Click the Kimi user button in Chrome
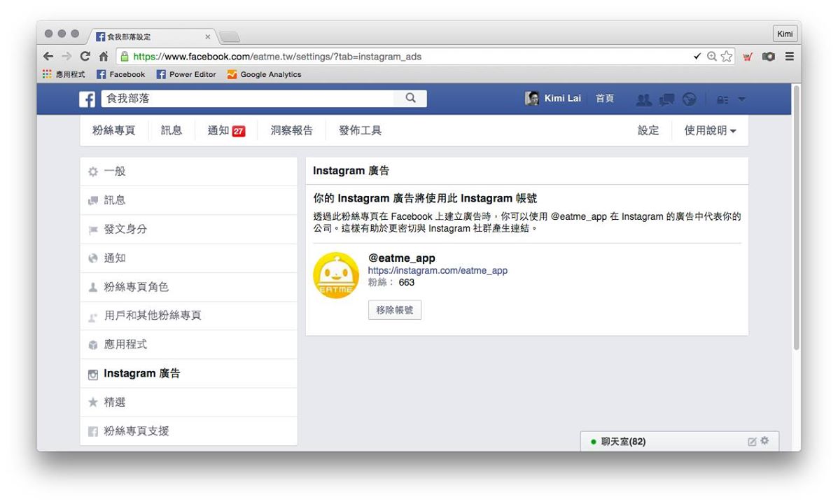Screen dimensions: 838x504 pyautogui.click(x=785, y=34)
